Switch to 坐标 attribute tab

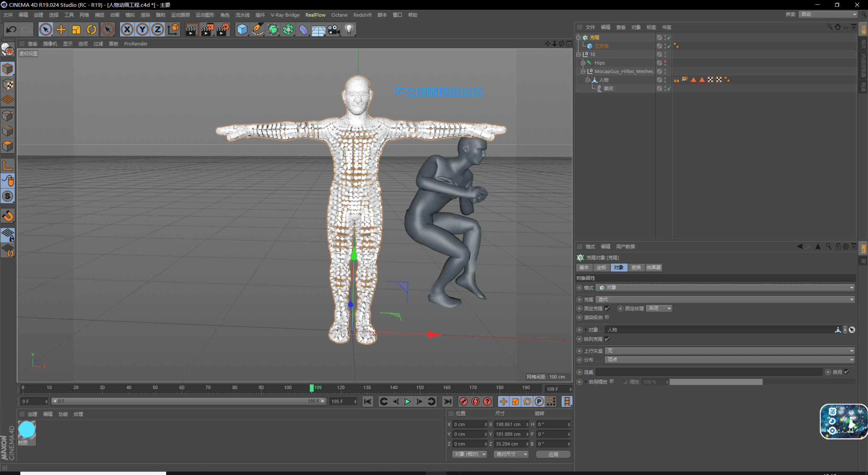click(x=601, y=268)
